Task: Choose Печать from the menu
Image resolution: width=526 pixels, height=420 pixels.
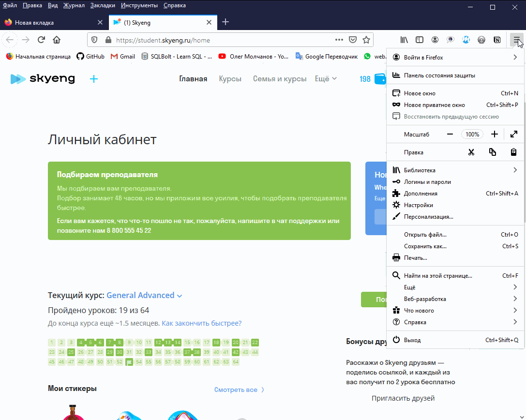Action: tap(455, 258)
